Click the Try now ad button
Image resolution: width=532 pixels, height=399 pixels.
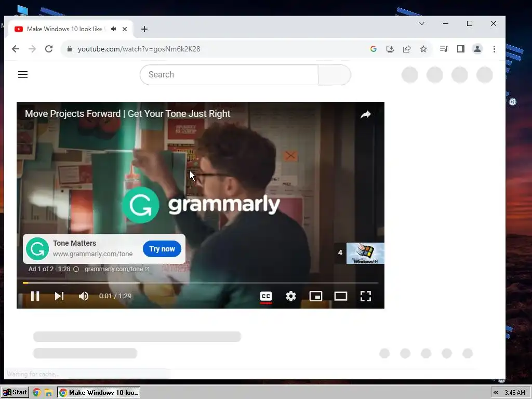tap(162, 249)
